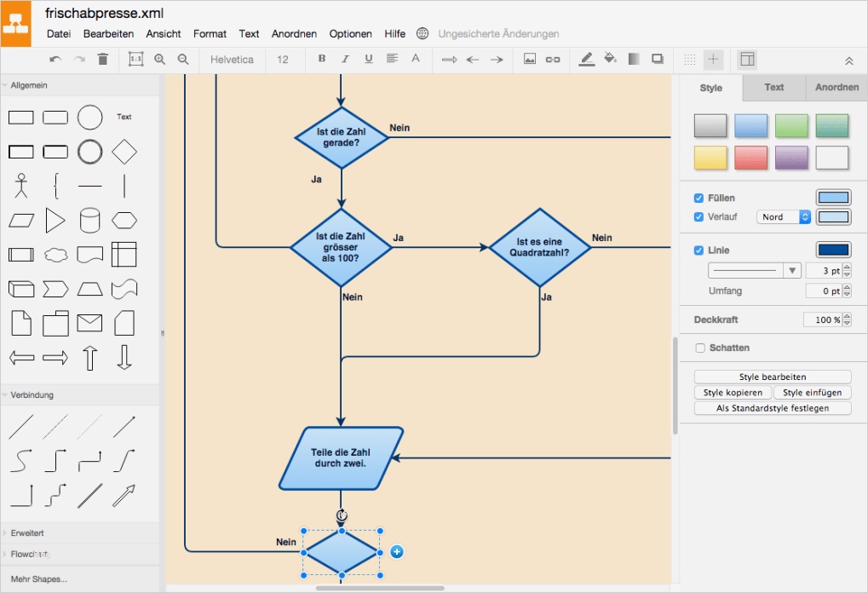This screenshot has height=593, width=868.
Task: Toggle bold text formatting
Action: click(x=322, y=60)
